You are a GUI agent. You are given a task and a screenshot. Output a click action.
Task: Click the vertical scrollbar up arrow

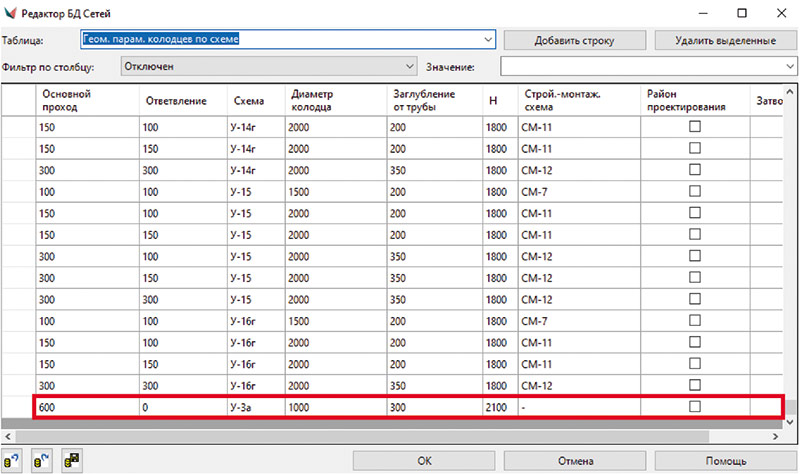791,93
